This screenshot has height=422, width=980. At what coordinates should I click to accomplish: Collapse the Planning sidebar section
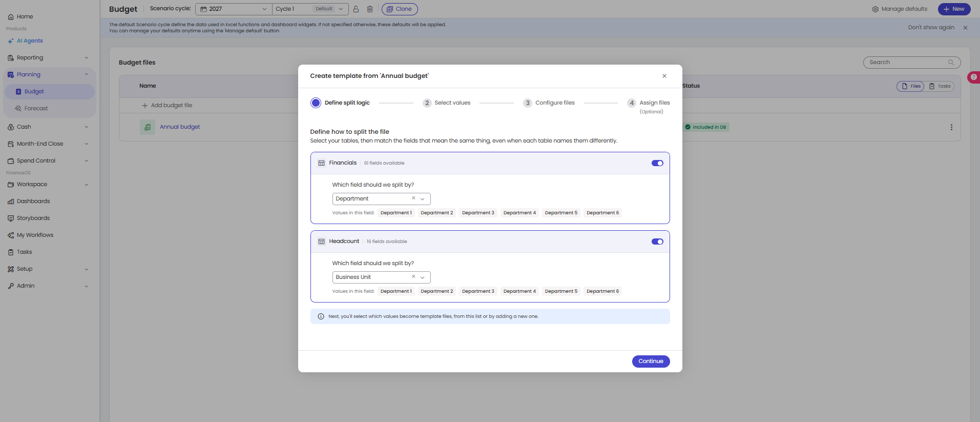(x=87, y=75)
